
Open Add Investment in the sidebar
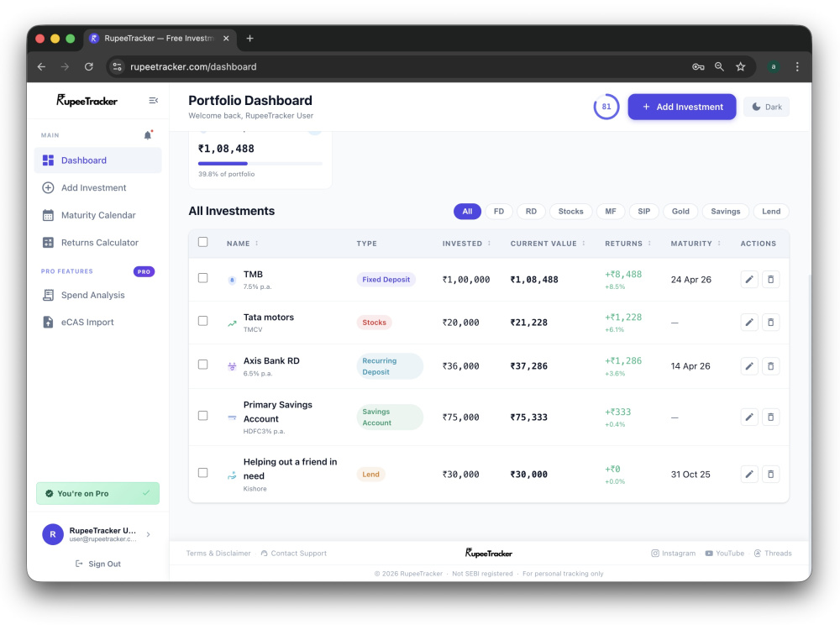pyautogui.click(x=98, y=187)
